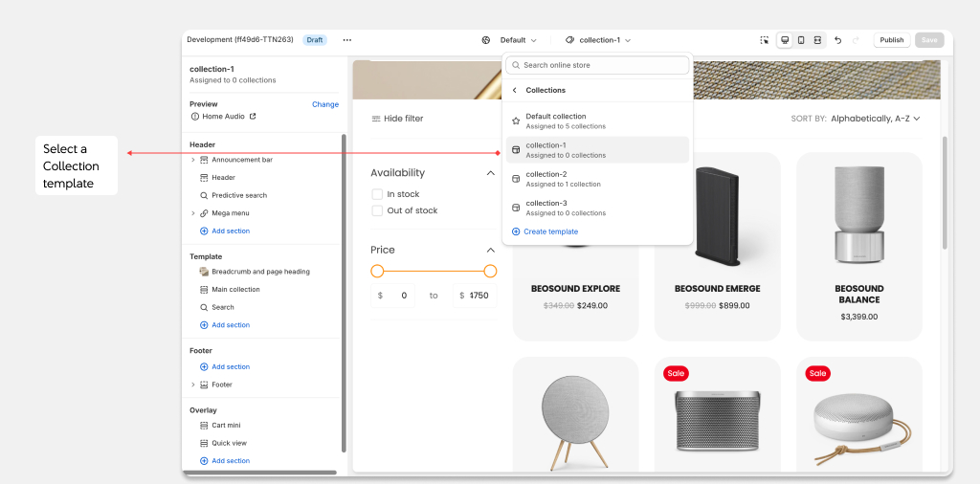Screen dimensions: 980x484
Task: Open Home Audio external link icon
Action: pyautogui.click(x=253, y=117)
